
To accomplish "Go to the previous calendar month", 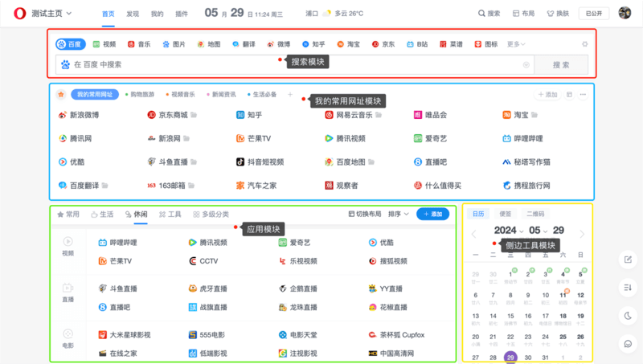I will click(x=474, y=234).
